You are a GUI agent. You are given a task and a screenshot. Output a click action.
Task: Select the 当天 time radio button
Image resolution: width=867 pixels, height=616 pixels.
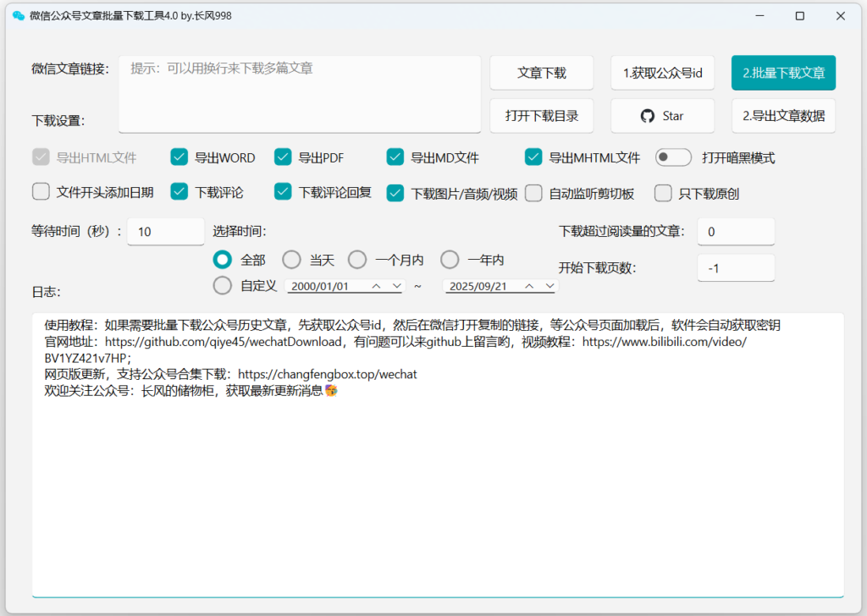point(291,260)
